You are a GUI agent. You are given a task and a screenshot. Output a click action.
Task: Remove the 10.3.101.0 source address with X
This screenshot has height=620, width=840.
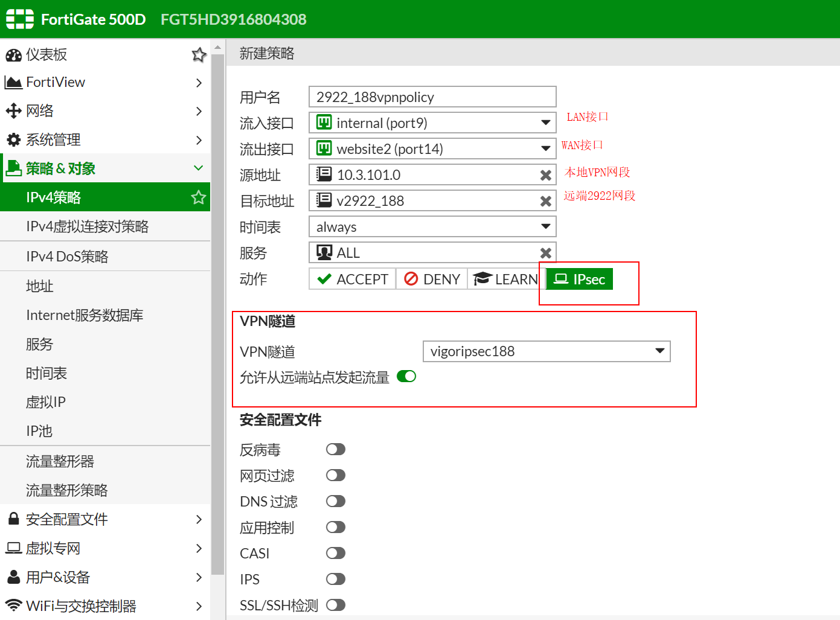(x=546, y=175)
